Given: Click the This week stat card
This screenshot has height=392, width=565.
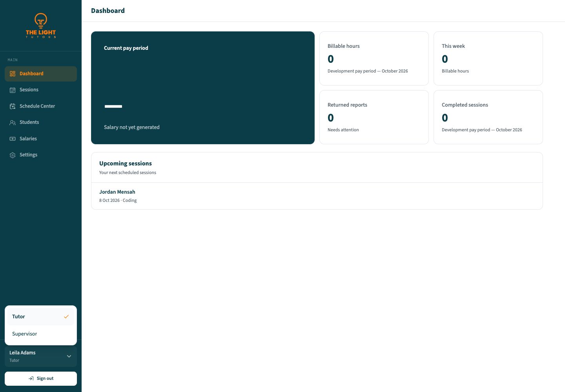Looking at the screenshot, I should coord(488,58).
